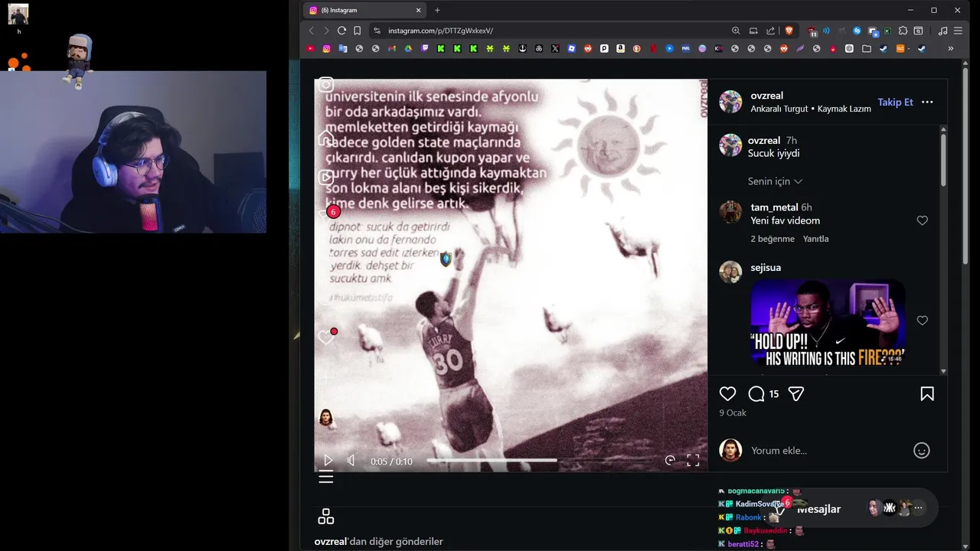The image size is (980, 551).
Task: Click the three dots in the Mesajlar pill
Action: [x=918, y=508]
